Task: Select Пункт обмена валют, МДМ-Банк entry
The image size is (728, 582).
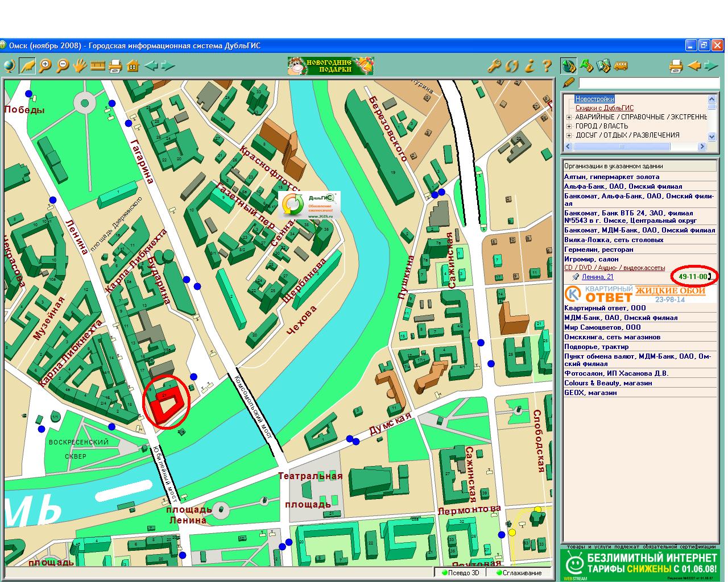Action: [x=640, y=360]
